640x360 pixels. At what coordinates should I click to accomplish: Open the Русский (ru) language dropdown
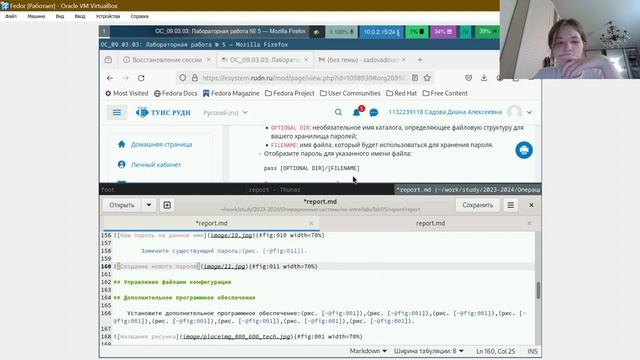(x=225, y=112)
